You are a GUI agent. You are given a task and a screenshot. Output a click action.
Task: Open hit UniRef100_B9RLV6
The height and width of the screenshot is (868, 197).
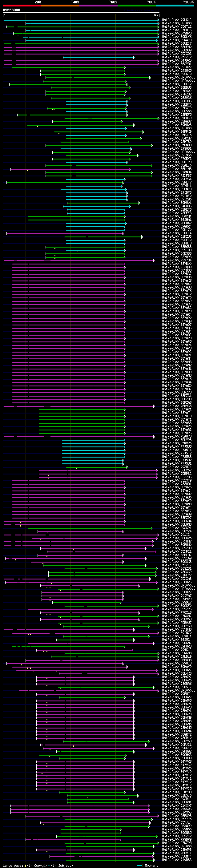pyautogui.click(x=177, y=37)
